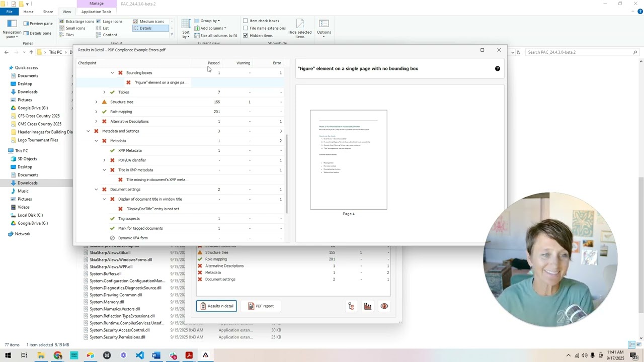
Task: Open the Navigation pane dropdown
Action: coord(12,29)
